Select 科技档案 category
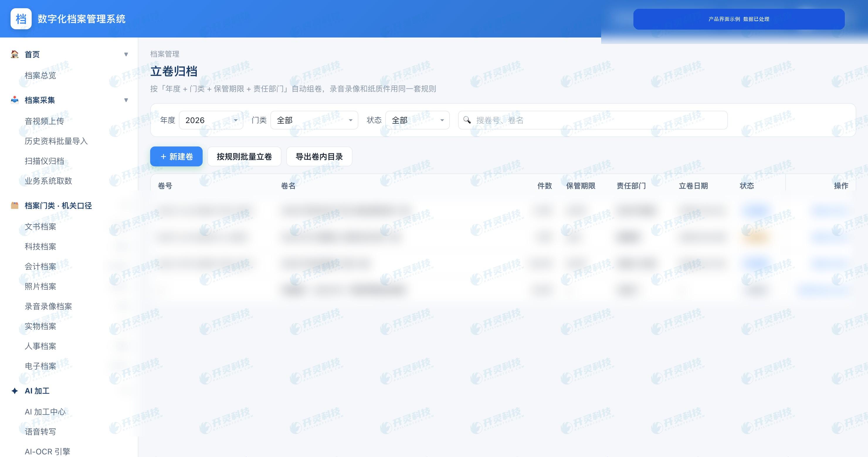868x457 pixels. pyautogui.click(x=40, y=246)
